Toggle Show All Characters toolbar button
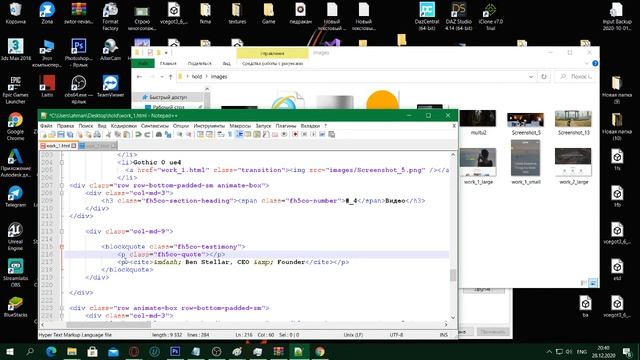This screenshot has width=640, height=360. 229,134
